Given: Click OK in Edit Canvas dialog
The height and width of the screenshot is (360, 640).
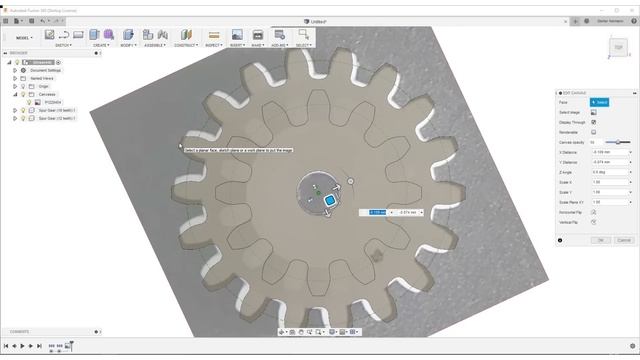Looking at the screenshot, I should tap(600, 240).
